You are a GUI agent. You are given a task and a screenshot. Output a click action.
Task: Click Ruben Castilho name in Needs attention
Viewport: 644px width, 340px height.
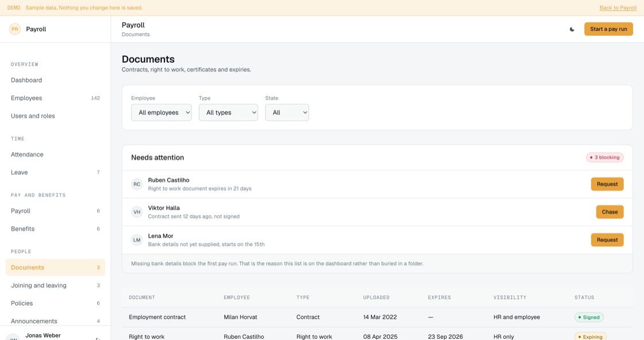pyautogui.click(x=168, y=180)
